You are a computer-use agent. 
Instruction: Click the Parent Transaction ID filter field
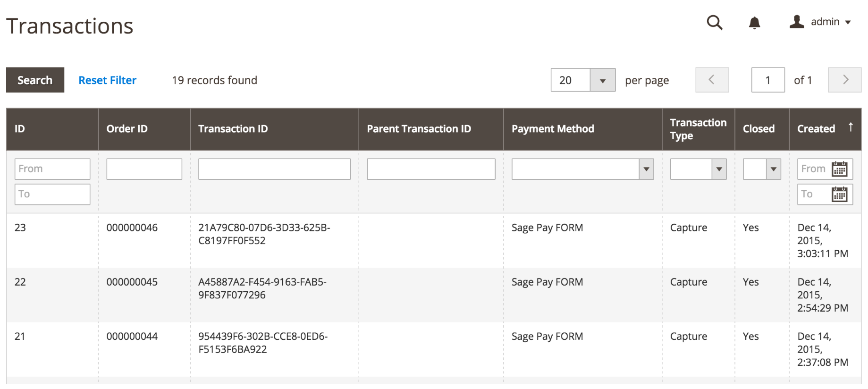click(x=431, y=169)
